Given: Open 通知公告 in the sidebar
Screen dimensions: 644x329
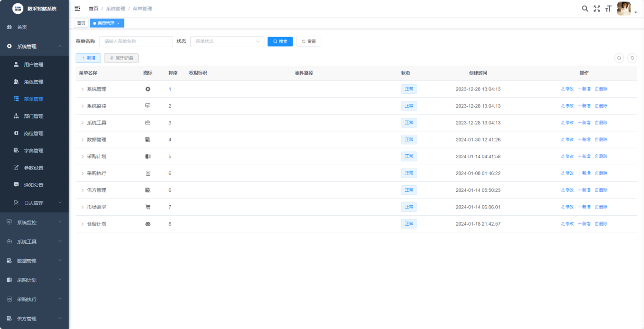Looking at the screenshot, I should [x=34, y=185].
